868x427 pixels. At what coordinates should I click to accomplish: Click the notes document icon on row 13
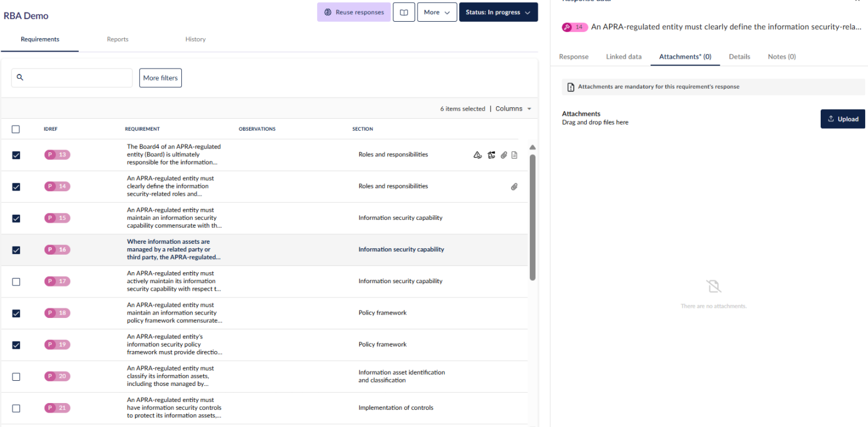point(514,155)
